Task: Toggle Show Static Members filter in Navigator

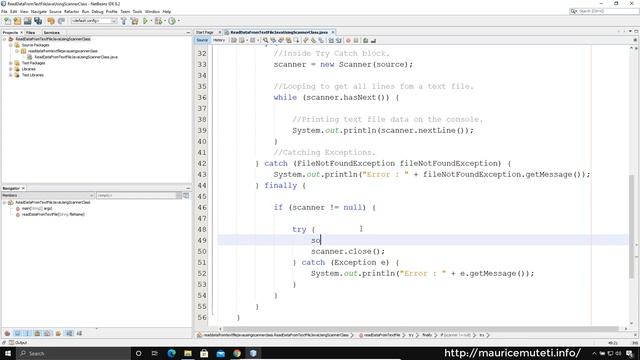Action: (x=27, y=333)
